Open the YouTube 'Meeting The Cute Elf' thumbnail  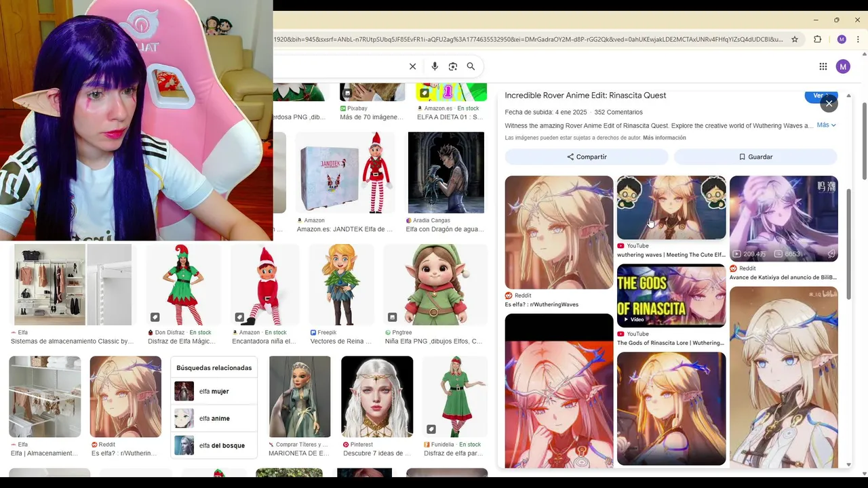point(671,208)
